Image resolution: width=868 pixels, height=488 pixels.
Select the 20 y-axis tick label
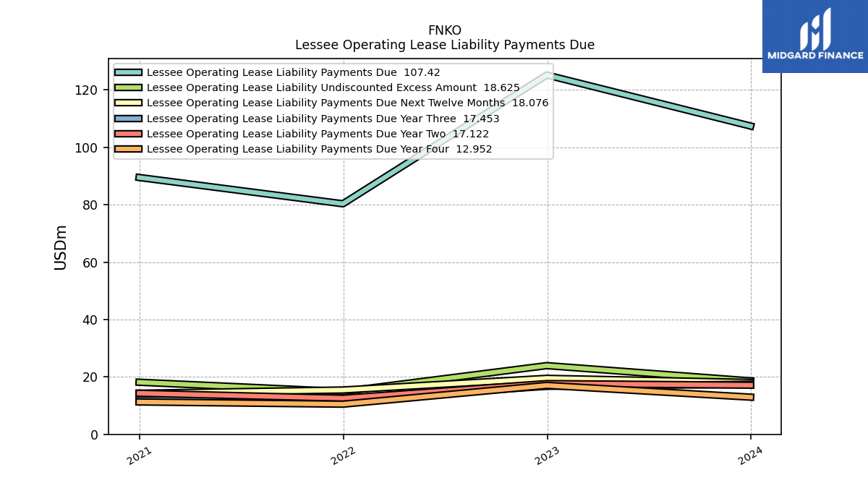(91, 377)
